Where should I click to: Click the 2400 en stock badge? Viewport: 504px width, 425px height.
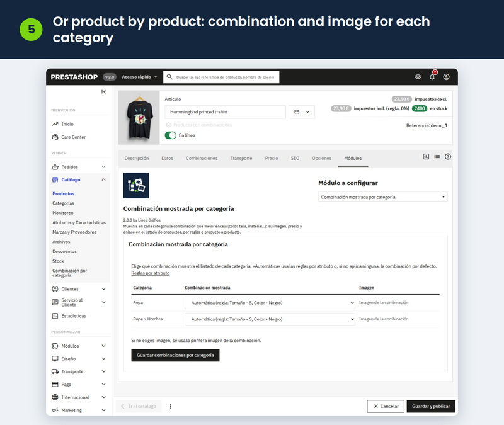click(x=420, y=108)
